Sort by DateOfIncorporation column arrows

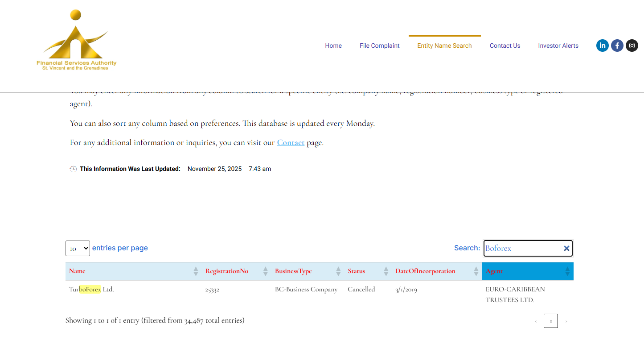click(x=476, y=271)
